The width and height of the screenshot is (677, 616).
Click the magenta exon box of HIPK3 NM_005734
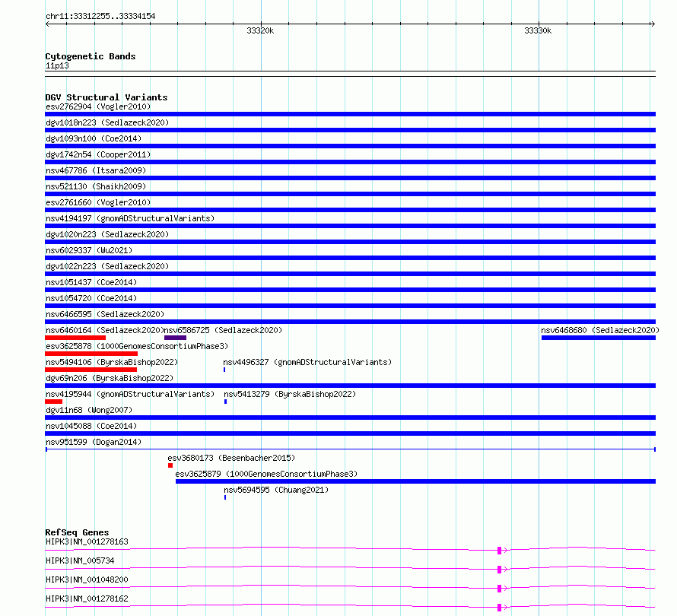tap(499, 569)
